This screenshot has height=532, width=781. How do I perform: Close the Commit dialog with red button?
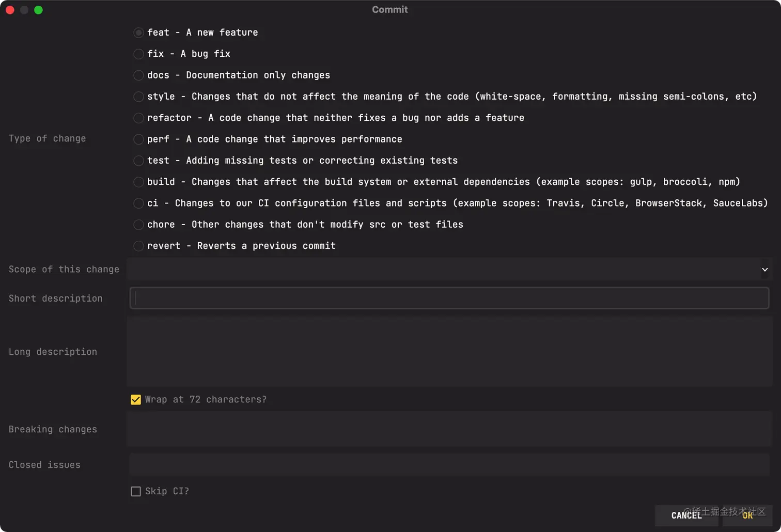(x=10, y=10)
